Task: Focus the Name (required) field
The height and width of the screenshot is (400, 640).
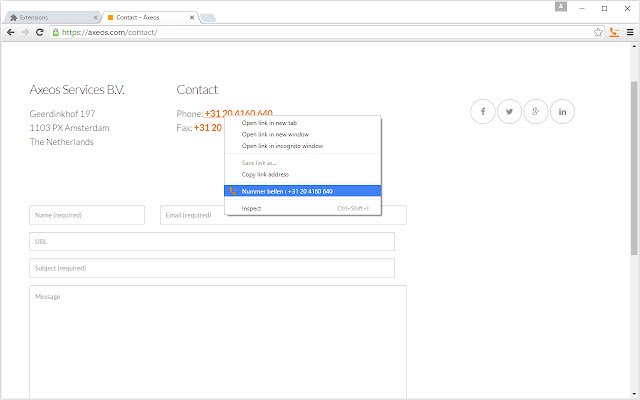Action: tap(87, 215)
